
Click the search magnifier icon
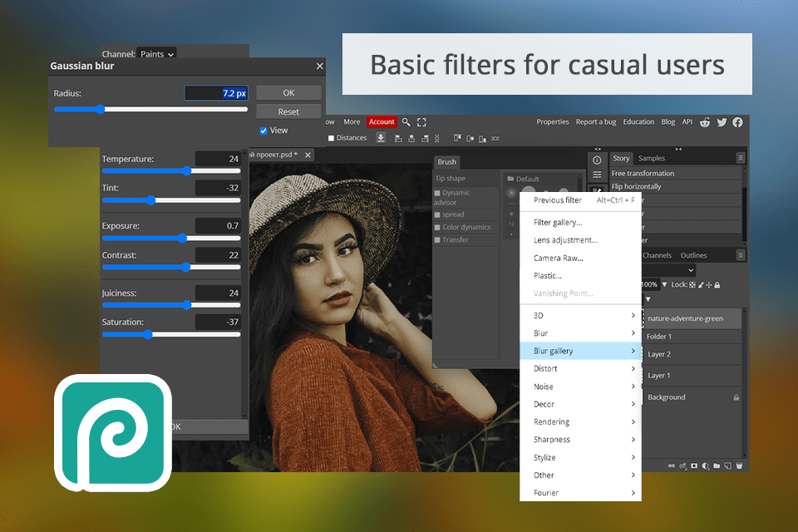coord(406,122)
